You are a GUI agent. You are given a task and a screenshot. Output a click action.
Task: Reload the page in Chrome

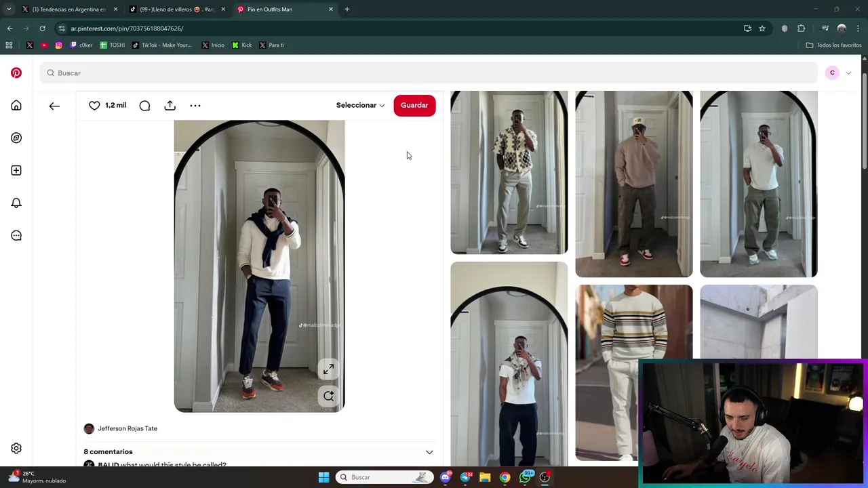[42, 28]
